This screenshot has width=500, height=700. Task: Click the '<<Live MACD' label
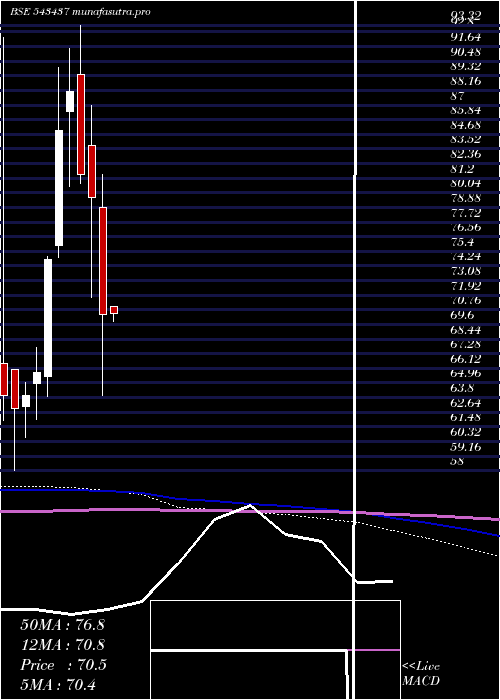(x=421, y=673)
